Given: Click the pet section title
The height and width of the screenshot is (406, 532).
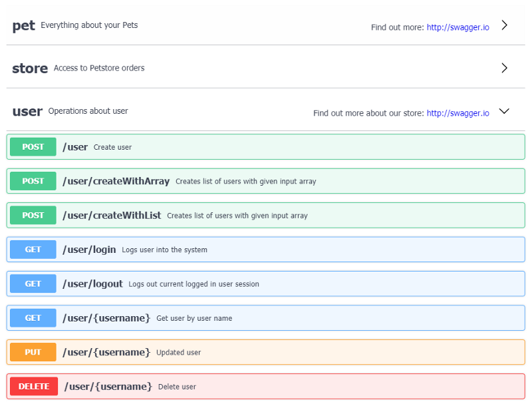Looking at the screenshot, I should pos(23,25).
